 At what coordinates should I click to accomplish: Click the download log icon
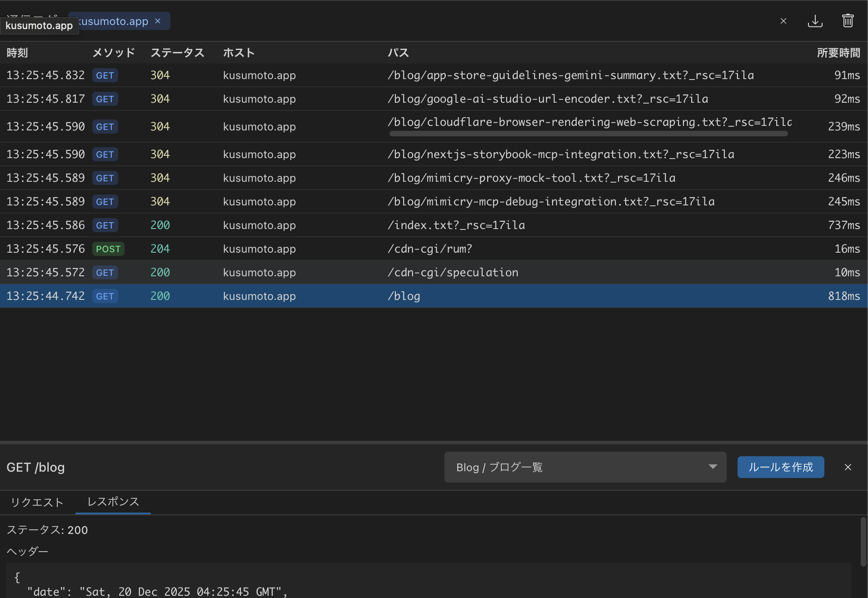(815, 21)
